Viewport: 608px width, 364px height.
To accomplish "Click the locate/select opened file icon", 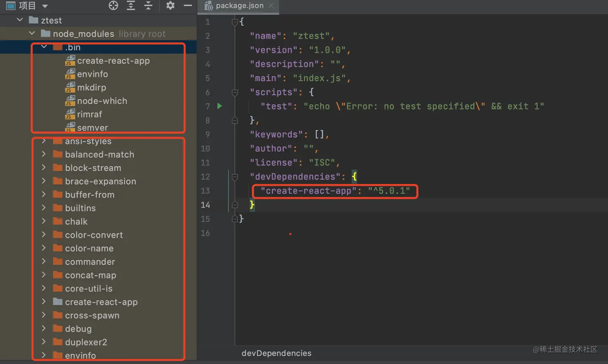I will point(113,6).
